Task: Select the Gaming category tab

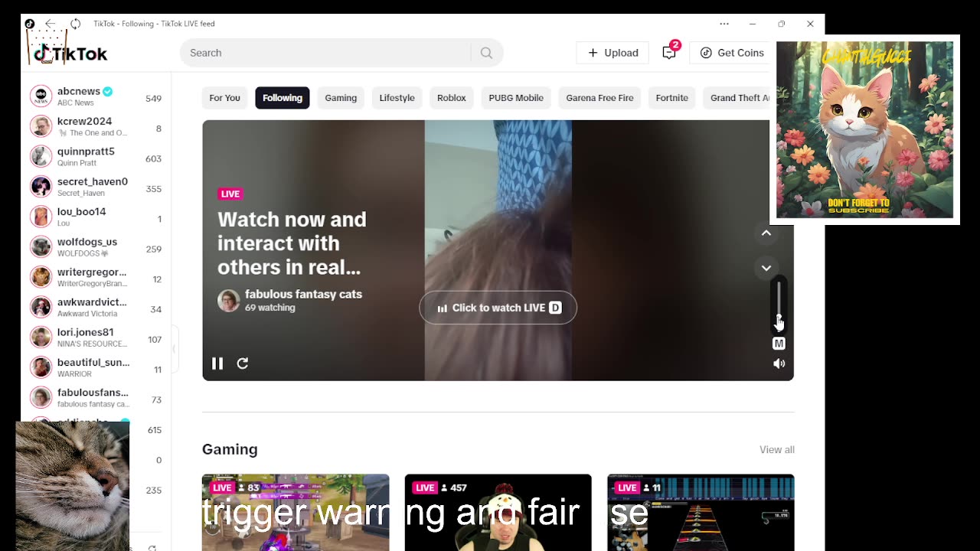Action: coord(341,98)
